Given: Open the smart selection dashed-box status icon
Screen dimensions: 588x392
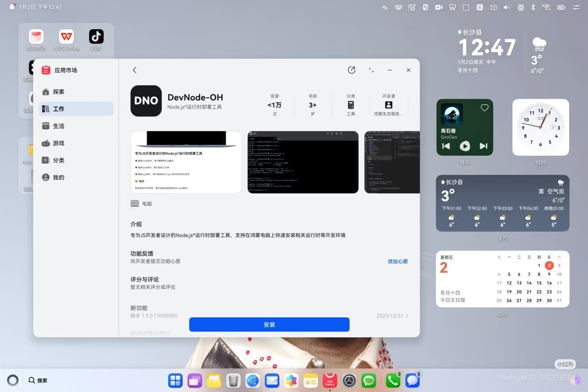Looking at the screenshot, I should click(466, 7).
